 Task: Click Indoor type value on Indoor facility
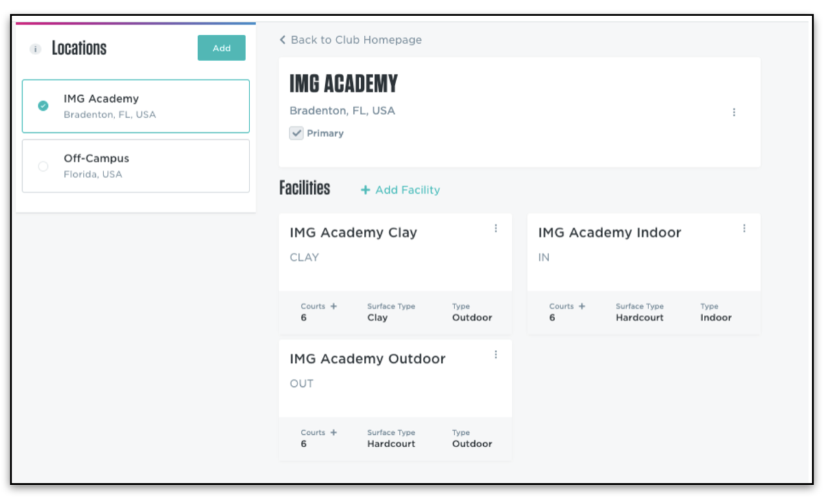[x=716, y=318]
